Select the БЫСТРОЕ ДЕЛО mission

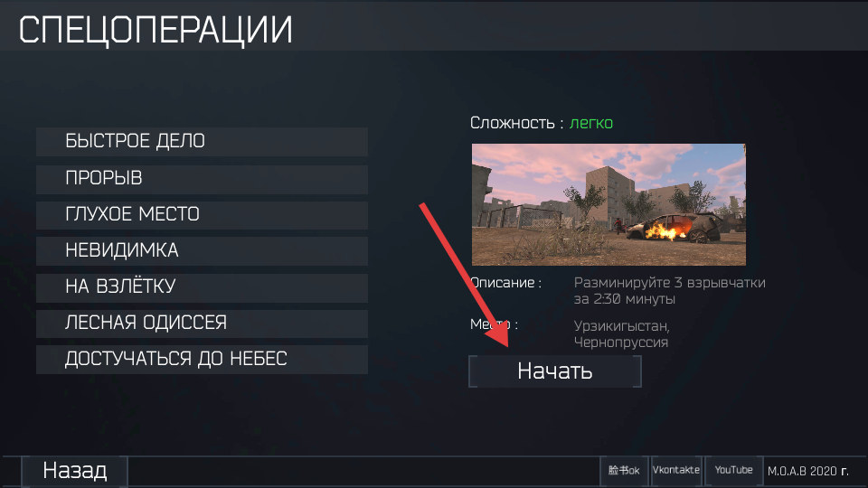[x=202, y=142]
